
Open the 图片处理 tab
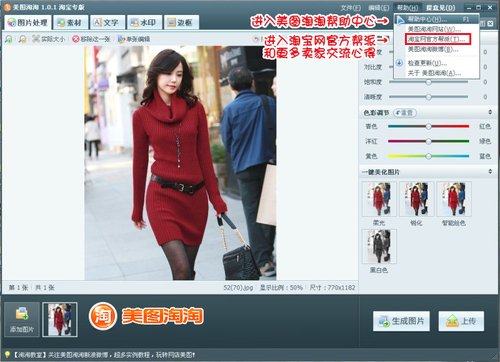coord(28,22)
